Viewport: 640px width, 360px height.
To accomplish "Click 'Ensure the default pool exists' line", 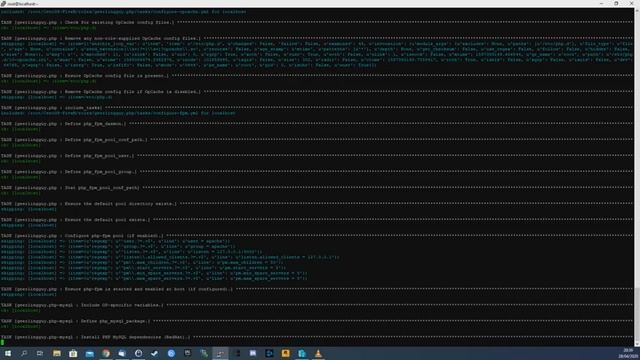I will click(75, 220).
